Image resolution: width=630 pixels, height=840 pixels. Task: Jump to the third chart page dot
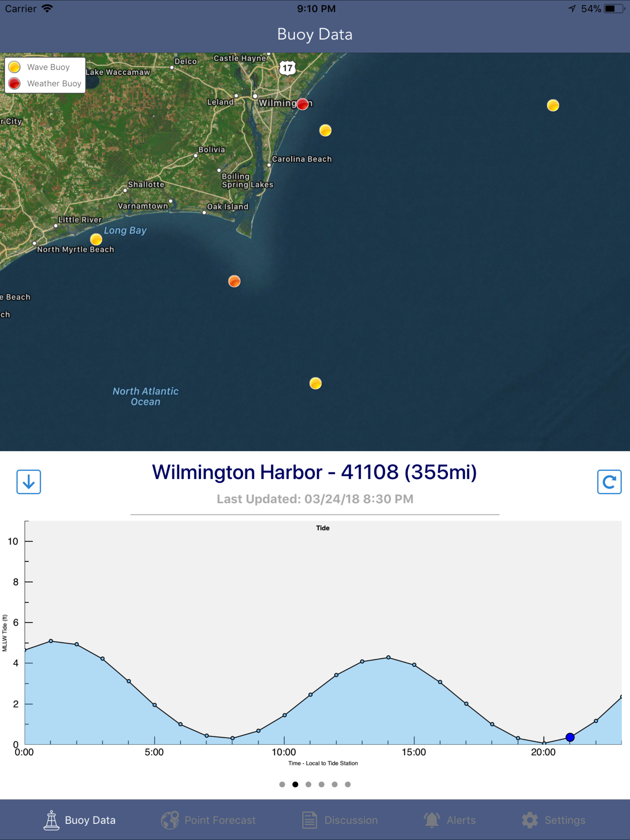(309, 784)
